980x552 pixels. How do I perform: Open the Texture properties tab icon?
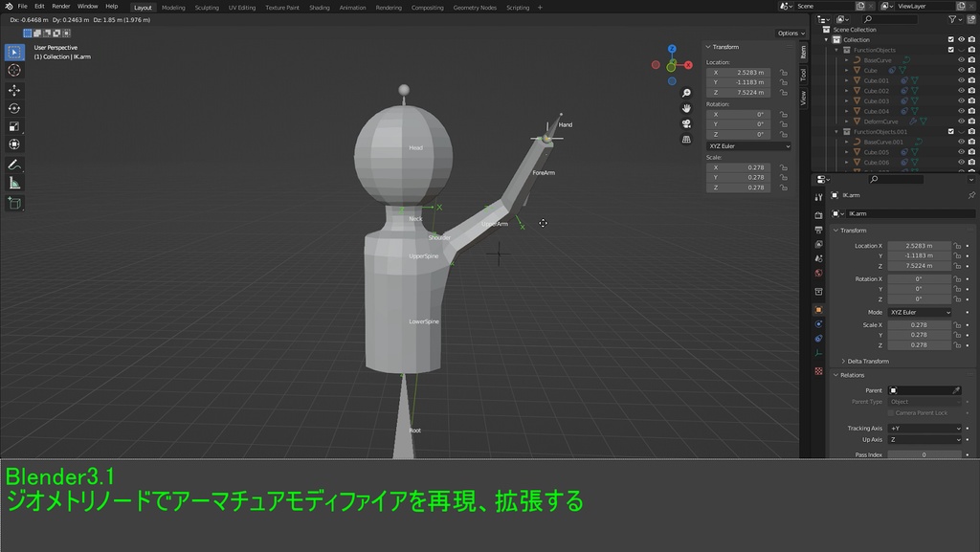click(819, 371)
